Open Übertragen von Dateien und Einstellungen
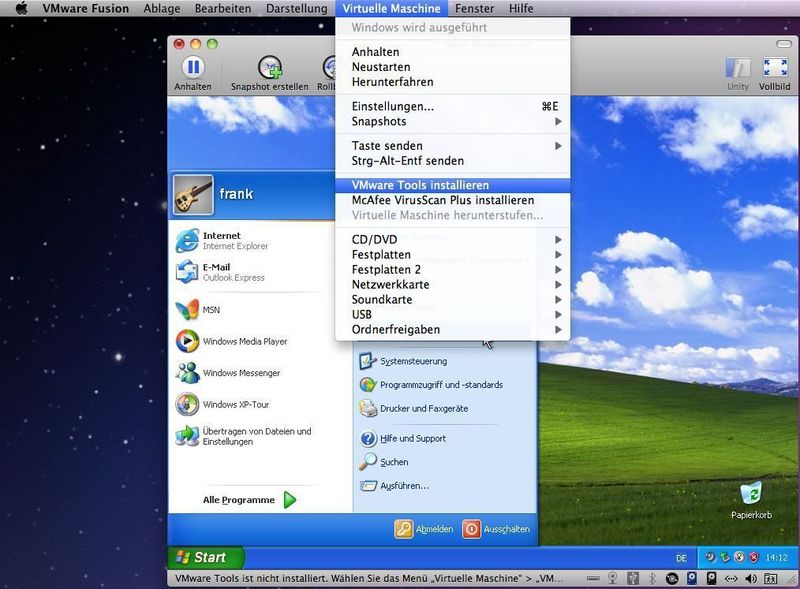The image size is (800, 589). coord(243,436)
